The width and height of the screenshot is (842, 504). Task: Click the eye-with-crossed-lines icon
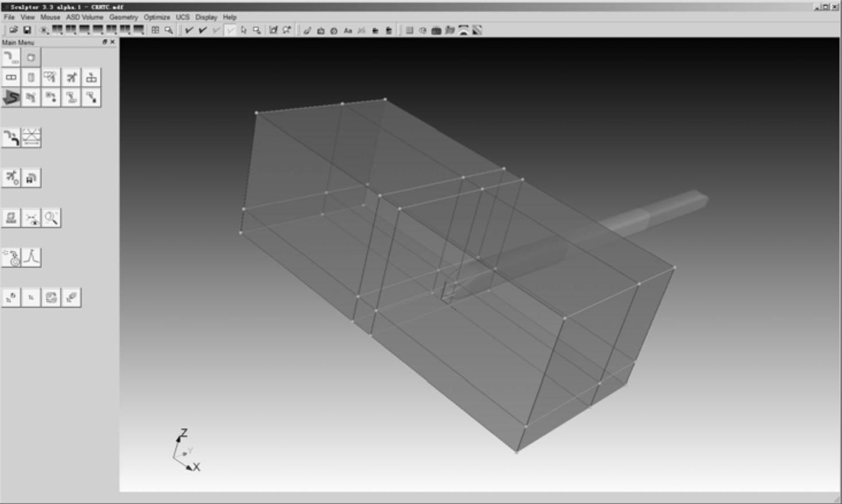coord(31,218)
